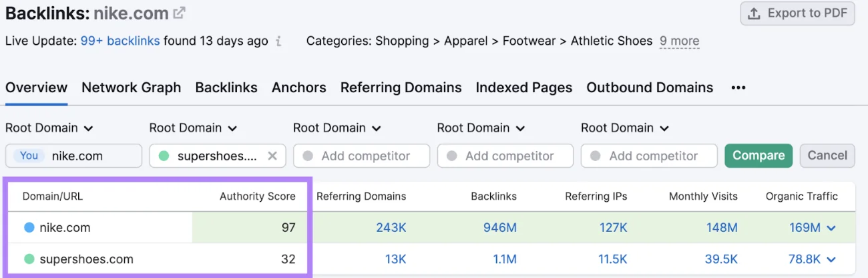The width and height of the screenshot is (868, 278).
Task: Click the Monthly Visits column header
Action: (704, 196)
